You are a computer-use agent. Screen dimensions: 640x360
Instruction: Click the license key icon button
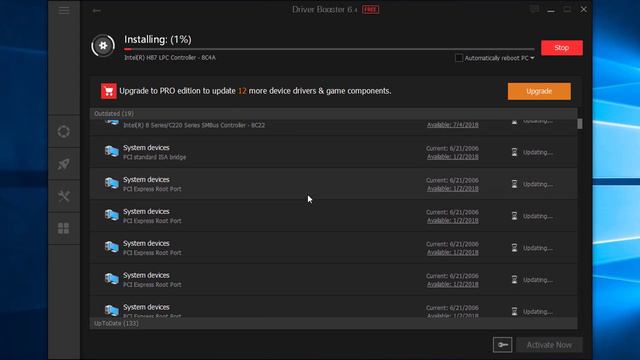[502, 345]
